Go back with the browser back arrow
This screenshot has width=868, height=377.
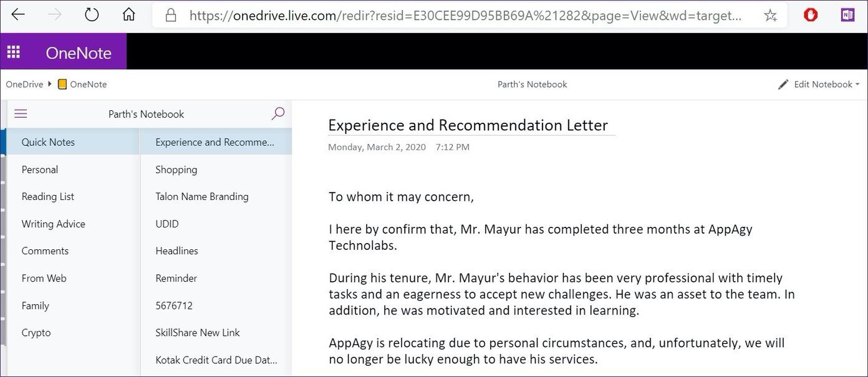18,15
